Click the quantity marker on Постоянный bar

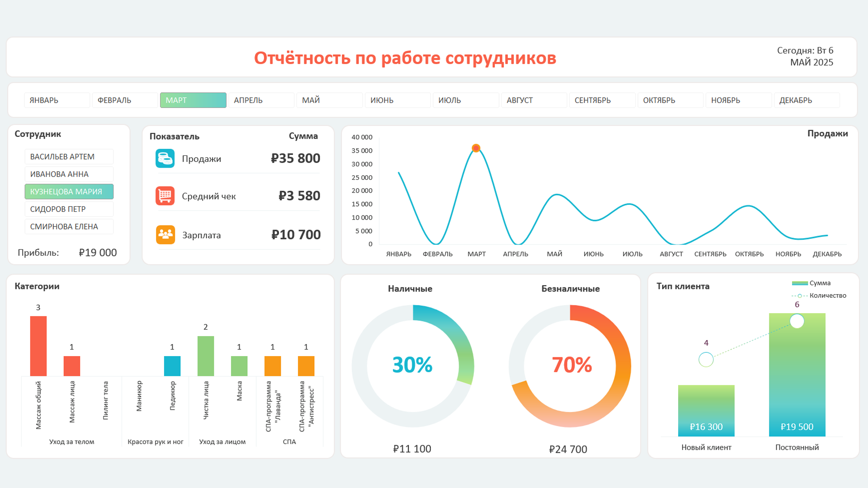[x=797, y=321]
